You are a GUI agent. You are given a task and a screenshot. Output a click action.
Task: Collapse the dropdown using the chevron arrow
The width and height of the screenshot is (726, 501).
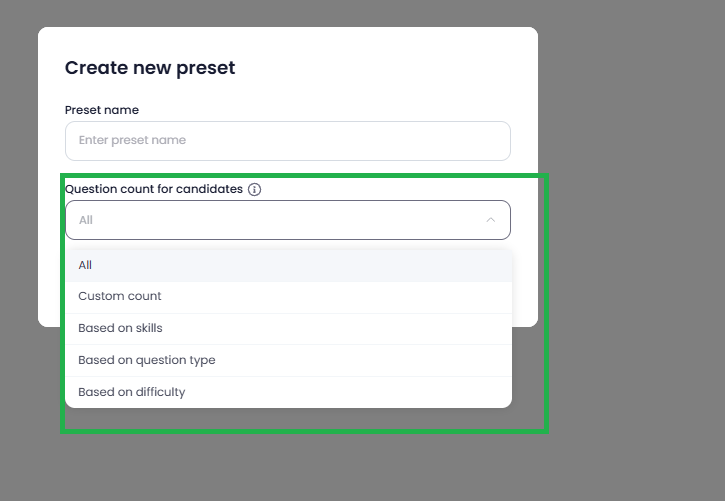coord(490,220)
